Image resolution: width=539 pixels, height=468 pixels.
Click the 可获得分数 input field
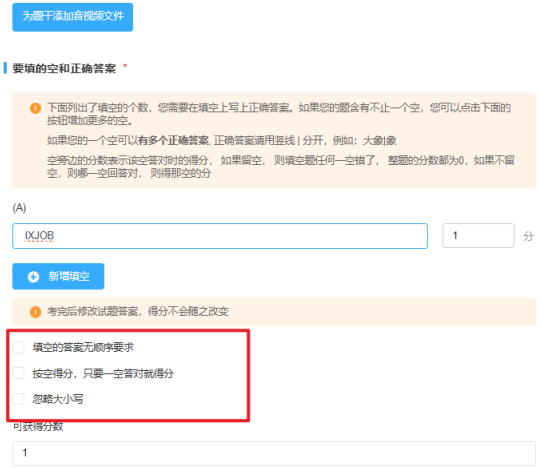[274, 453]
